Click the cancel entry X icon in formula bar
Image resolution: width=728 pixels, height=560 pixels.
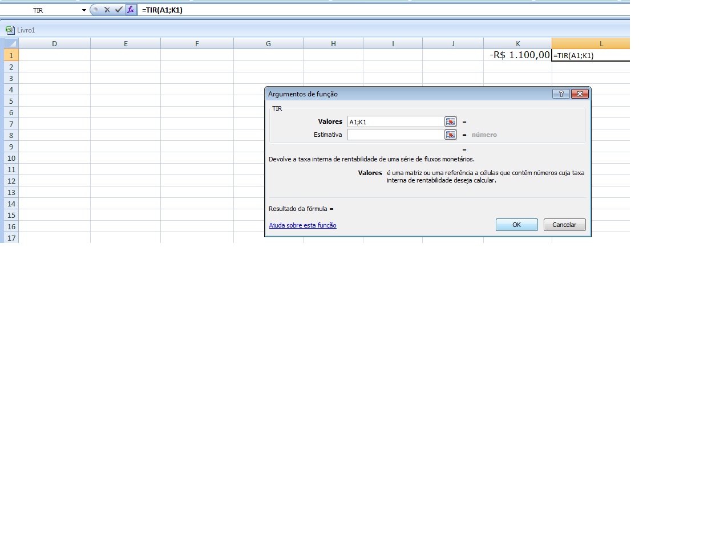point(107,10)
